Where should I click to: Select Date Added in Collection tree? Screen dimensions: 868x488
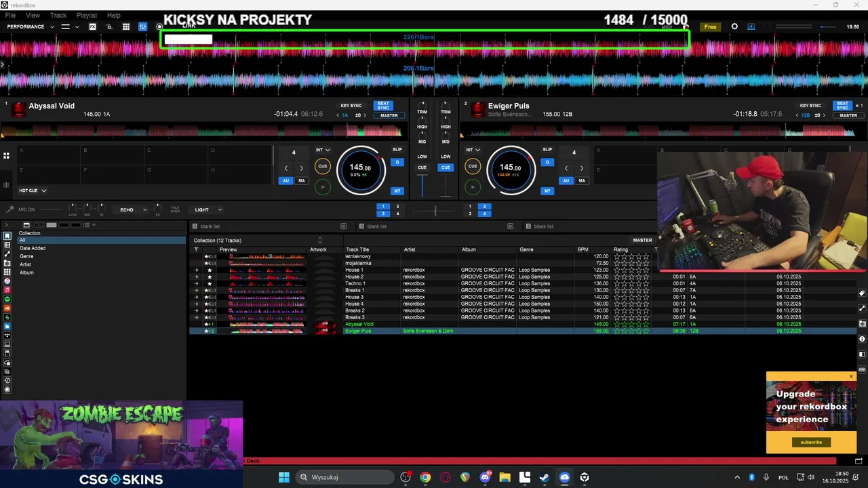tap(33, 248)
